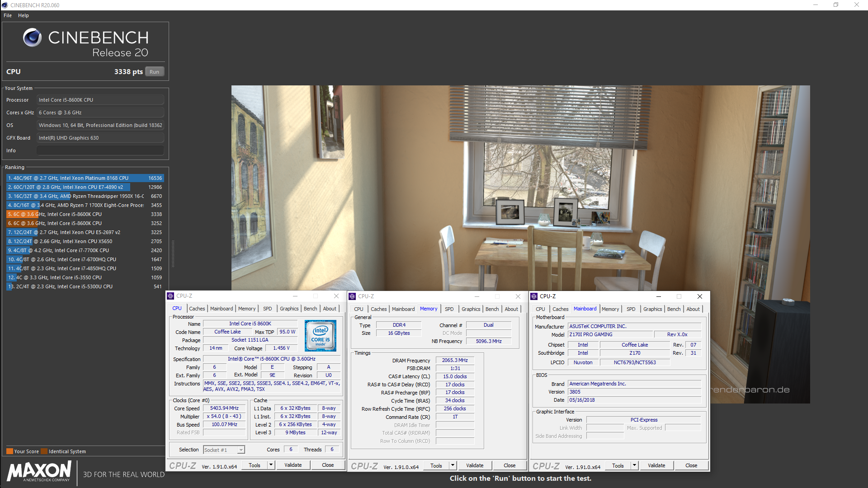Expand Tools dropdown arrow in first CPU-Z window
Viewport: 868px width, 488px height.
click(x=271, y=465)
